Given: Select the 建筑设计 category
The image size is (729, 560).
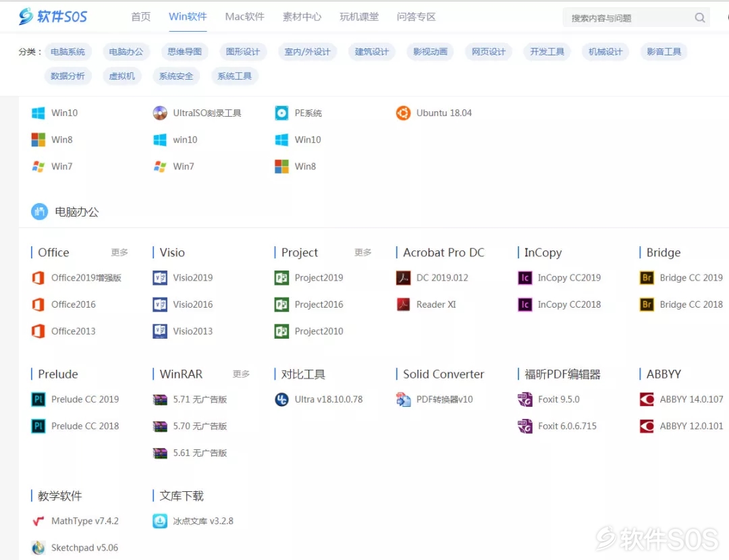Looking at the screenshot, I should 371,51.
